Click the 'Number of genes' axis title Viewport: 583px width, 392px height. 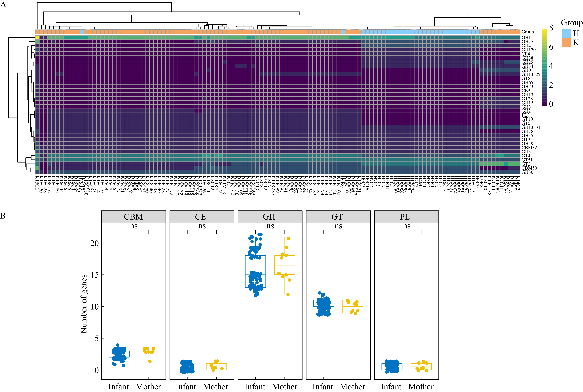click(x=84, y=304)
